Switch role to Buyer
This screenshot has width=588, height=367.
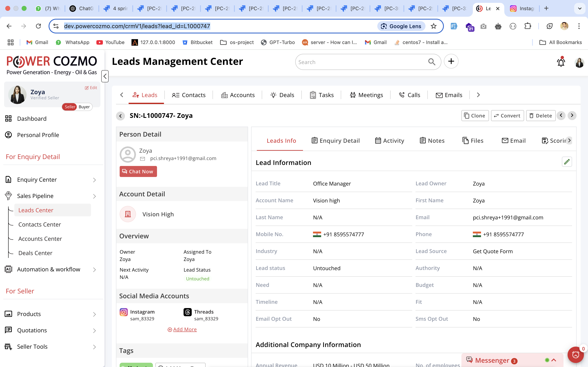[84, 107]
